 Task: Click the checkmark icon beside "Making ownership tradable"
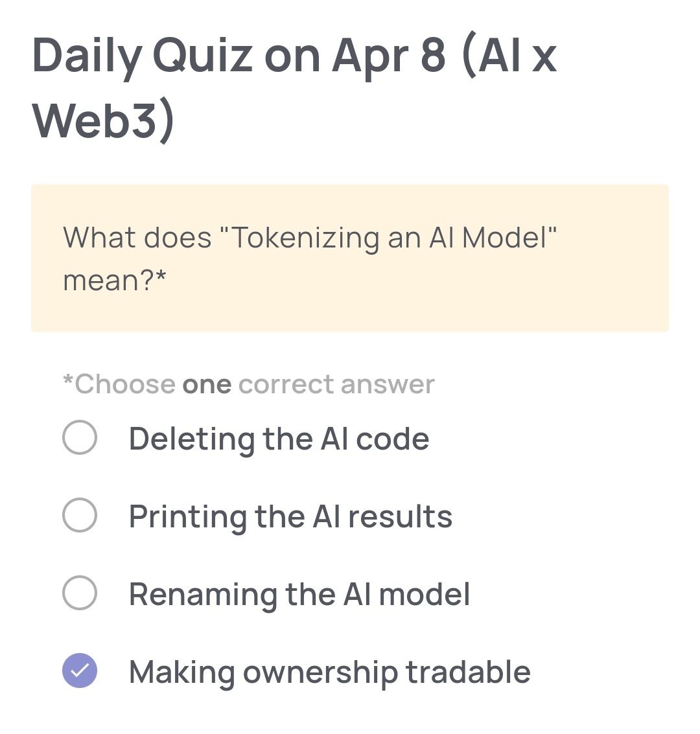(x=79, y=671)
